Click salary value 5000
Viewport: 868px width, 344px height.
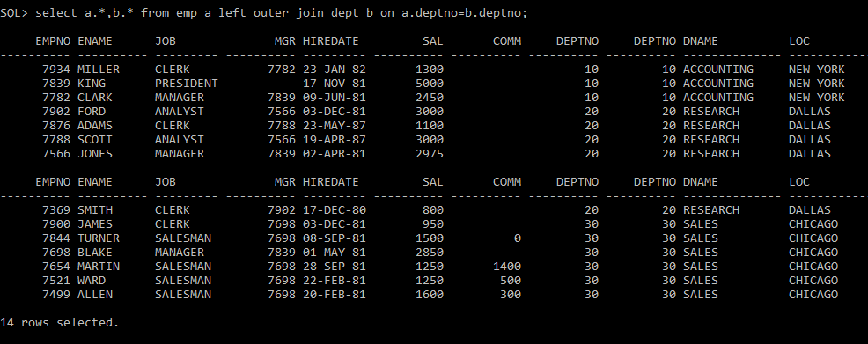click(430, 83)
